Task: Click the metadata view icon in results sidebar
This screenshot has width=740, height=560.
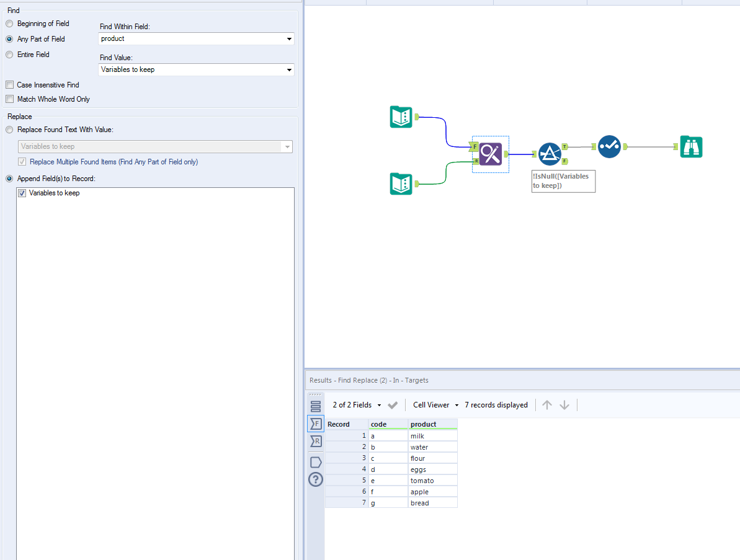Action: click(x=315, y=406)
